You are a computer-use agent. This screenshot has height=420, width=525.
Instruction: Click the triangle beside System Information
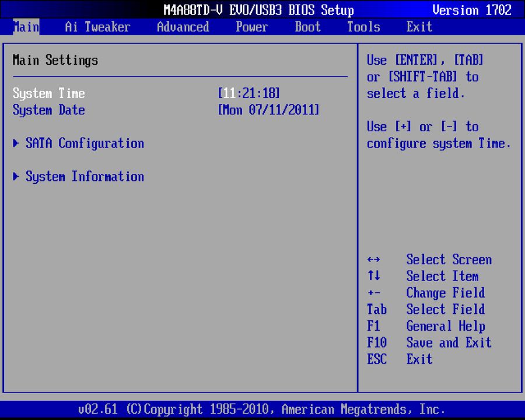pos(16,177)
